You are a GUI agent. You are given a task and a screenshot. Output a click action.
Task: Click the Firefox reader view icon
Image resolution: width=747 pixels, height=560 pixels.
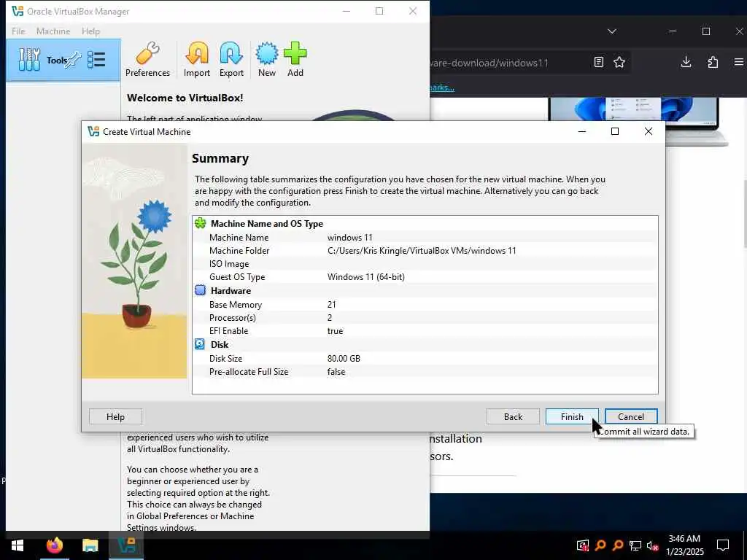(x=599, y=62)
